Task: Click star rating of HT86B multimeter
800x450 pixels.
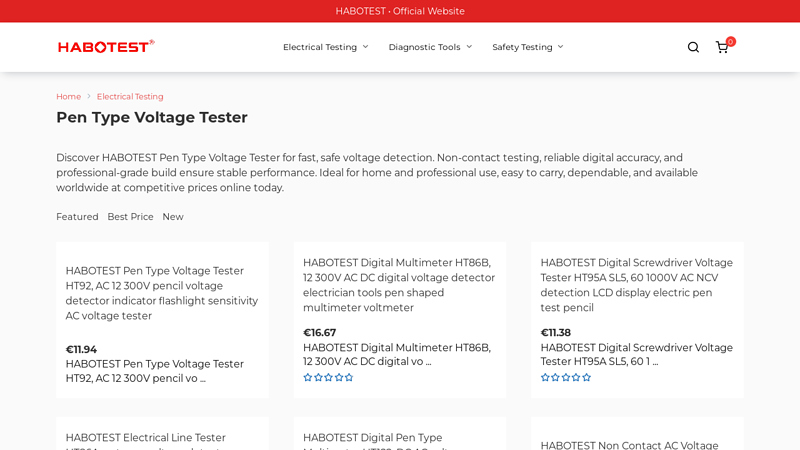Action: (328, 378)
